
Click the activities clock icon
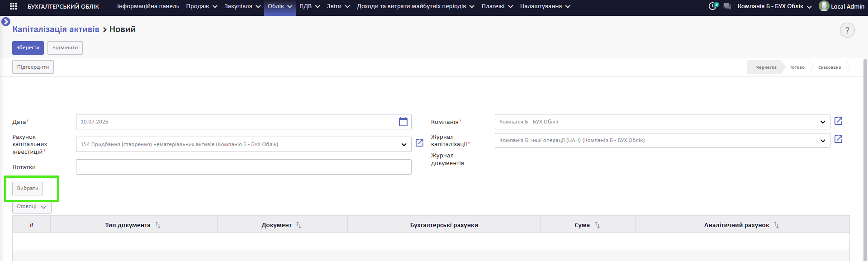pyautogui.click(x=713, y=6)
